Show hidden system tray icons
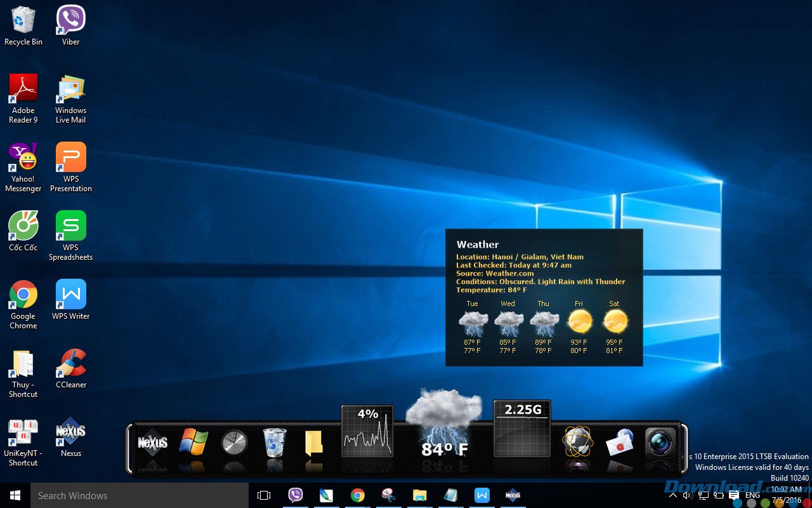The width and height of the screenshot is (812, 508). tap(673, 495)
